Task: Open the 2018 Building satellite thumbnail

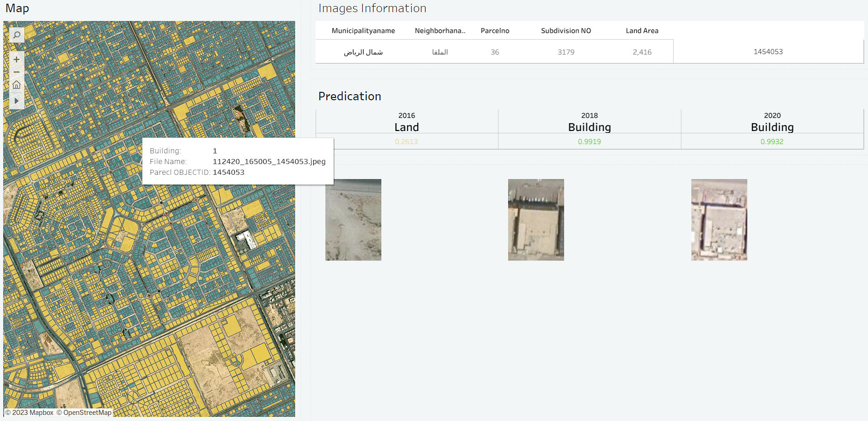Action: (x=536, y=220)
